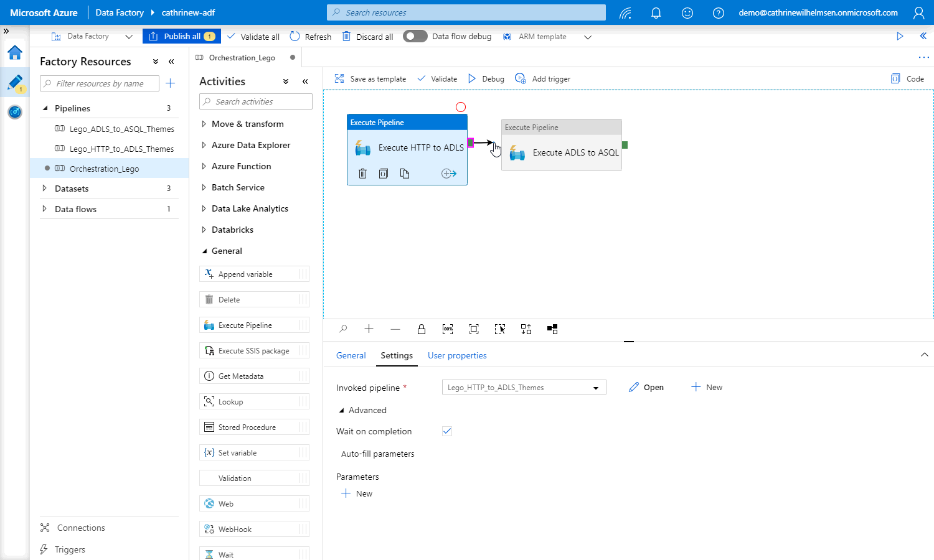Click the clone icon on the selected activity
Viewport: 934px width, 560px height.
tap(405, 174)
